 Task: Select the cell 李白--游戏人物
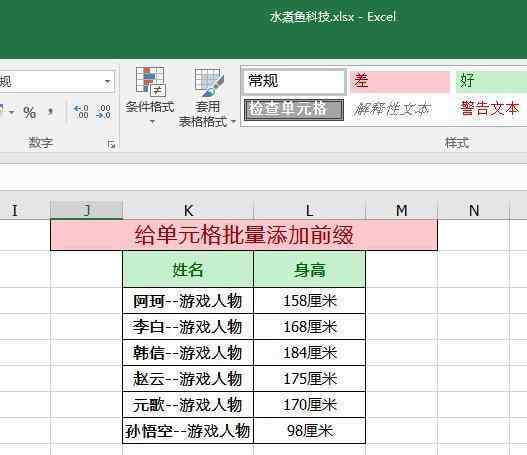click(188, 327)
